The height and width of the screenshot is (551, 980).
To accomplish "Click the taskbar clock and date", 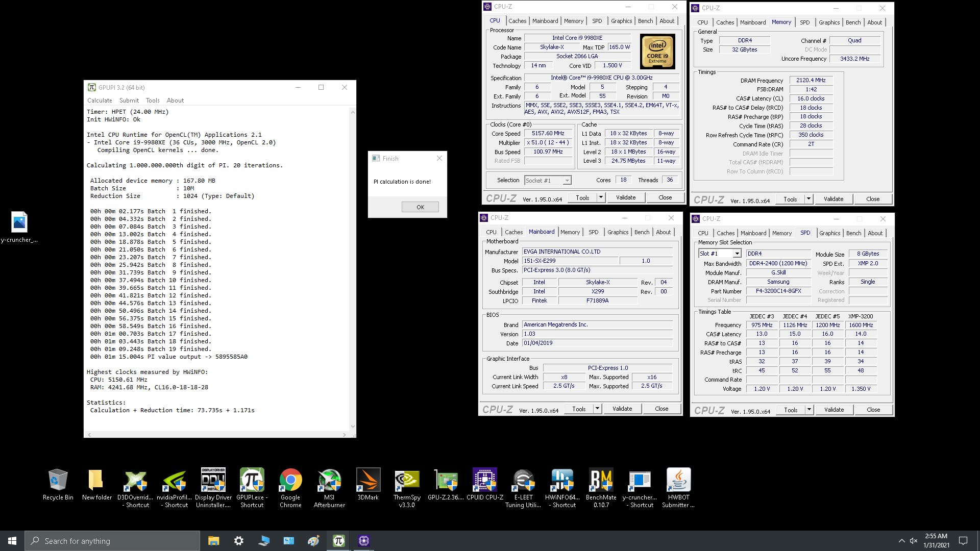I will tap(936, 541).
